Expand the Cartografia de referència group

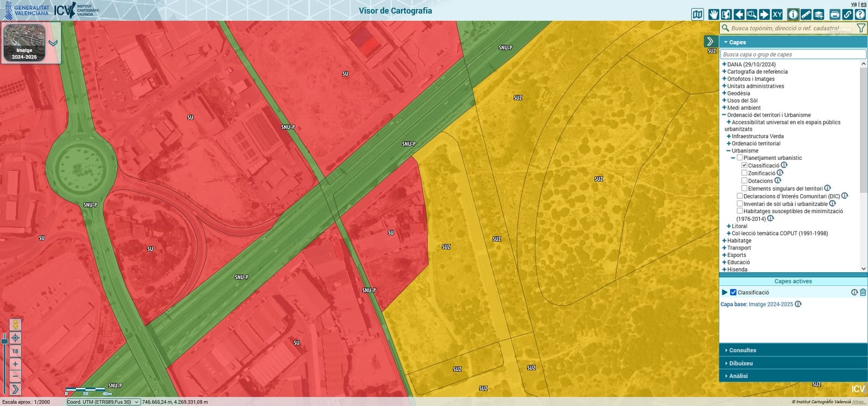[724, 71]
